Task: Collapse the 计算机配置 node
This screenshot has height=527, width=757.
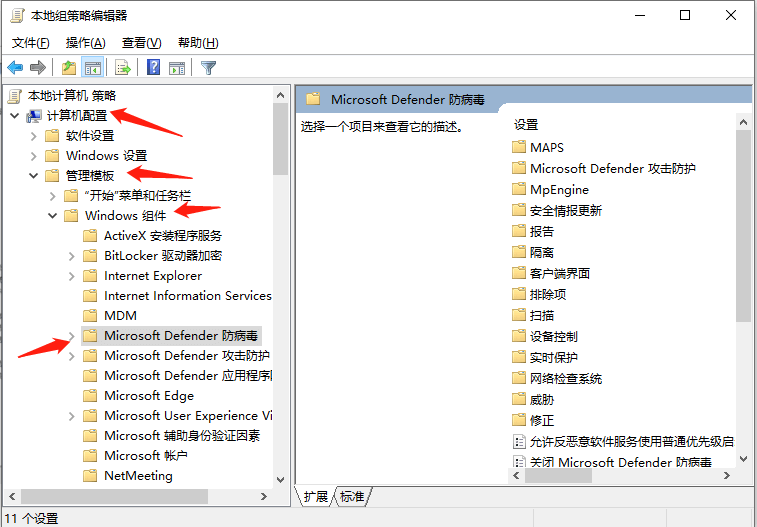Action: (14, 116)
